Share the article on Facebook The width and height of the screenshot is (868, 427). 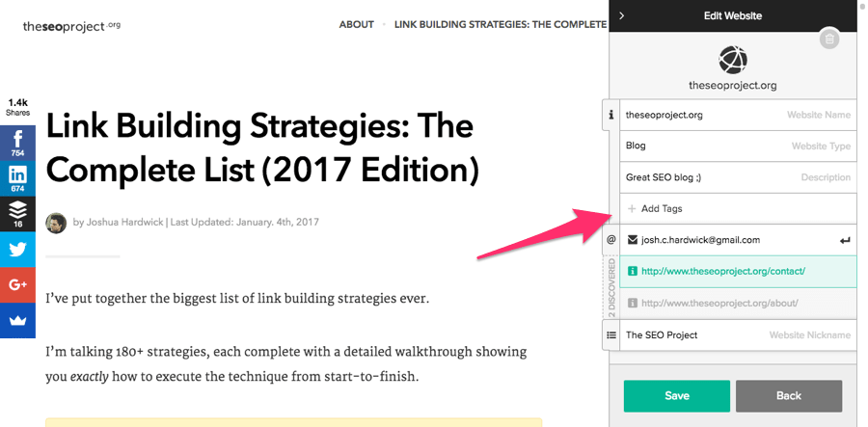pos(17,143)
